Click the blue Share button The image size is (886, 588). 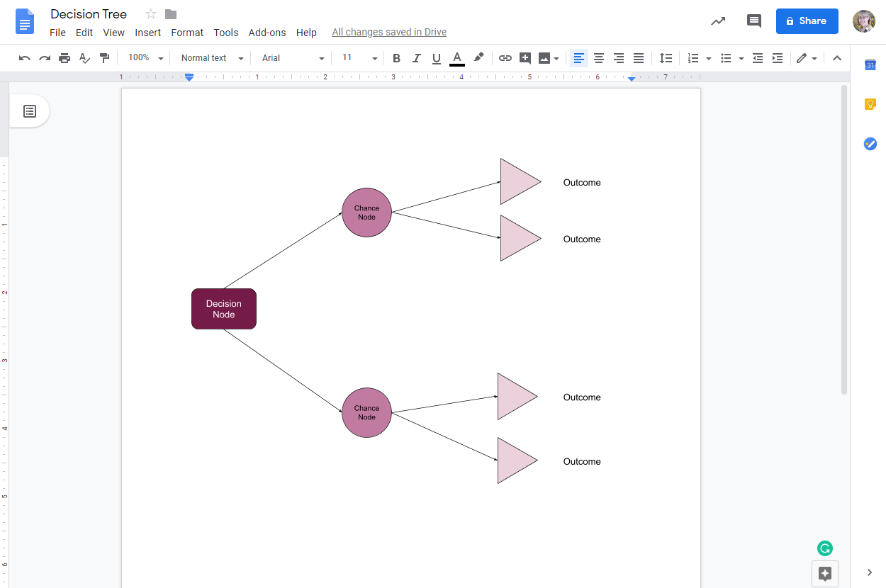807,21
